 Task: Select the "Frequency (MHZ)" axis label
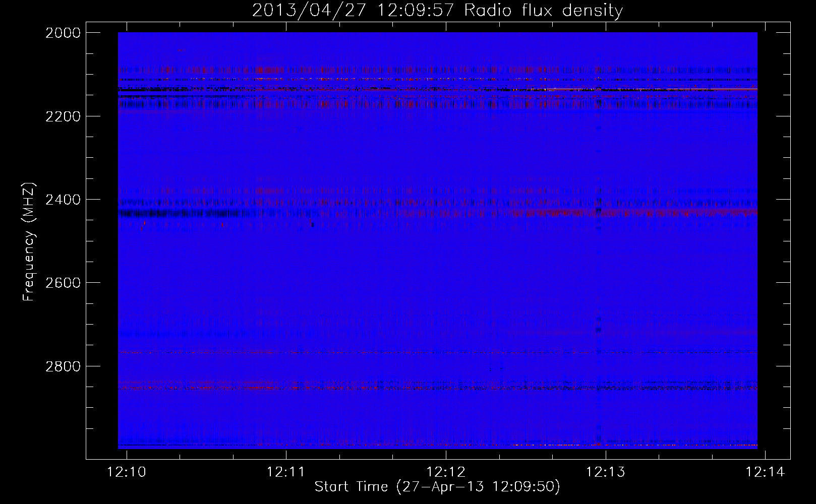29,242
